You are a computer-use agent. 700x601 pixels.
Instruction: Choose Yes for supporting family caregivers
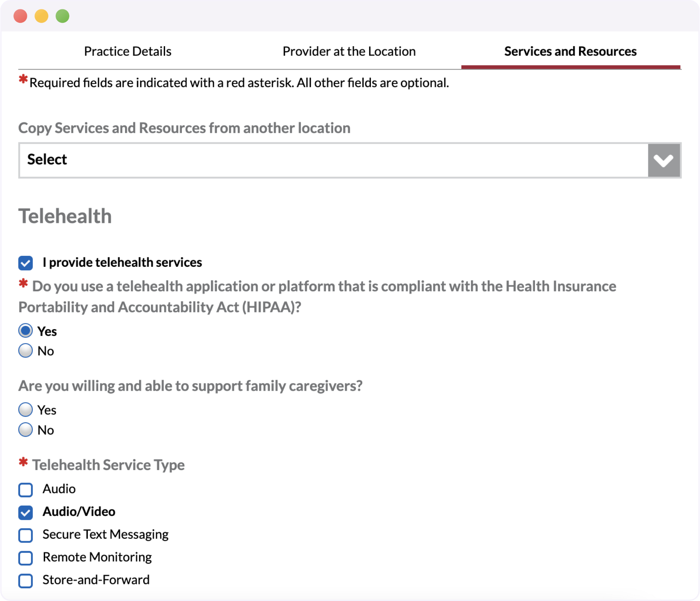(x=26, y=409)
